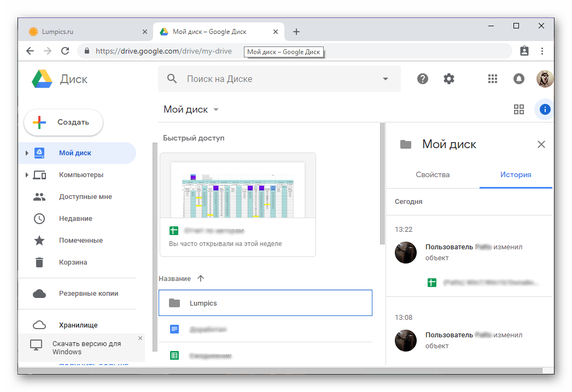This screenshot has height=392, width=572.
Task: Open search options dropdown arrow
Action: click(x=385, y=79)
